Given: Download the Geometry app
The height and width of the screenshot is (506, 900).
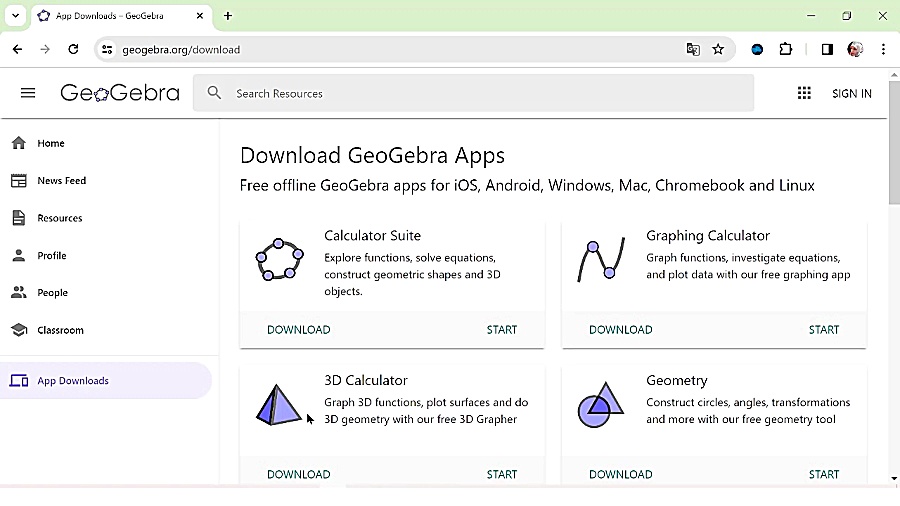Looking at the screenshot, I should [x=620, y=474].
